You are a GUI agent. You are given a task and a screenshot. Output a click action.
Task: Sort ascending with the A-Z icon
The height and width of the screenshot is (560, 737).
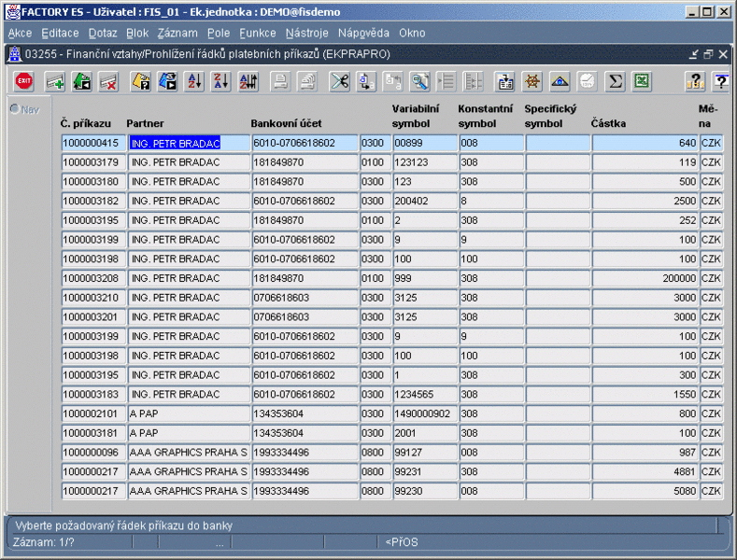[x=194, y=81]
